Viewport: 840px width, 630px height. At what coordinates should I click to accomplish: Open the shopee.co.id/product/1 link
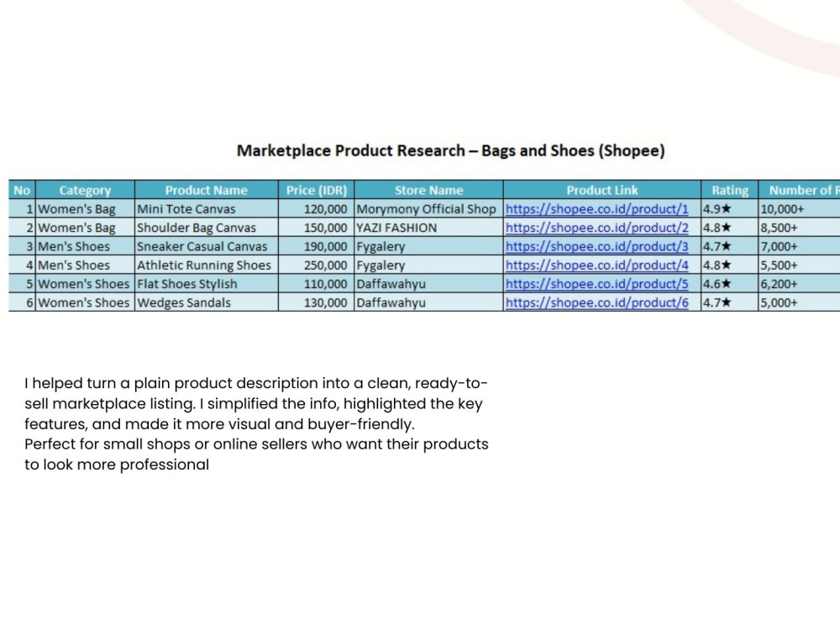(x=596, y=209)
